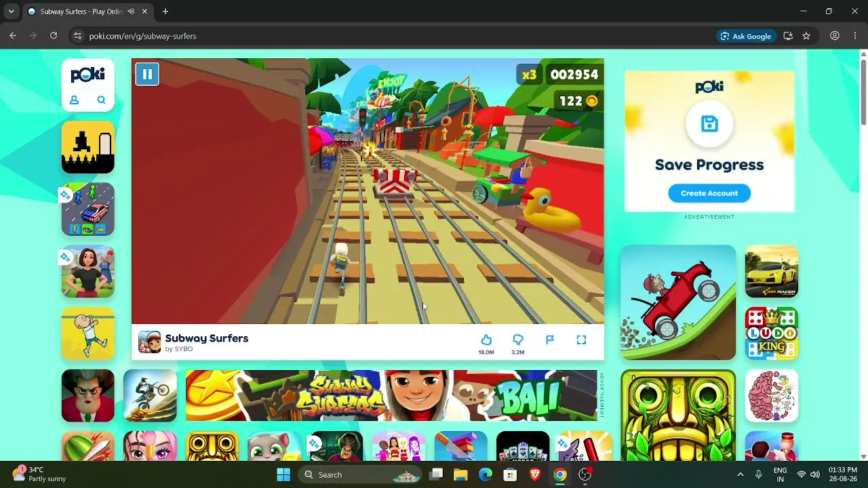The image size is (868, 488).
Task: Open the large green temple idol game thumbnail
Action: [678, 415]
